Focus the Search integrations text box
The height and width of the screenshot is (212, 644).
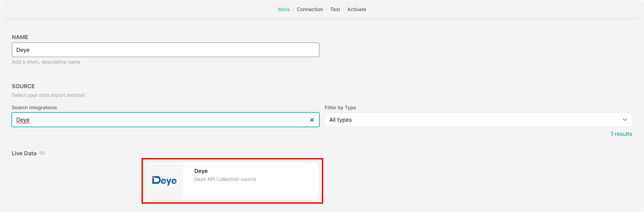pyautogui.click(x=165, y=120)
